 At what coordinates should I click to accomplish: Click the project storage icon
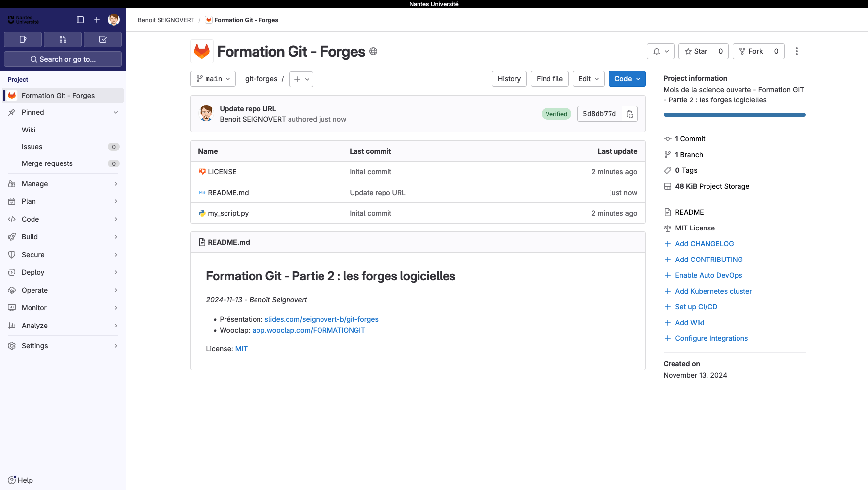[668, 186]
